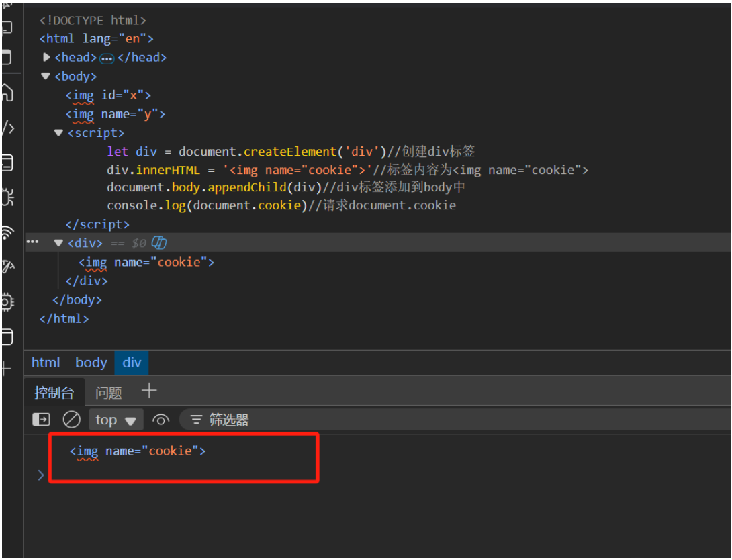Click the plus icon to add more sidebar tools

pyautogui.click(x=7, y=369)
